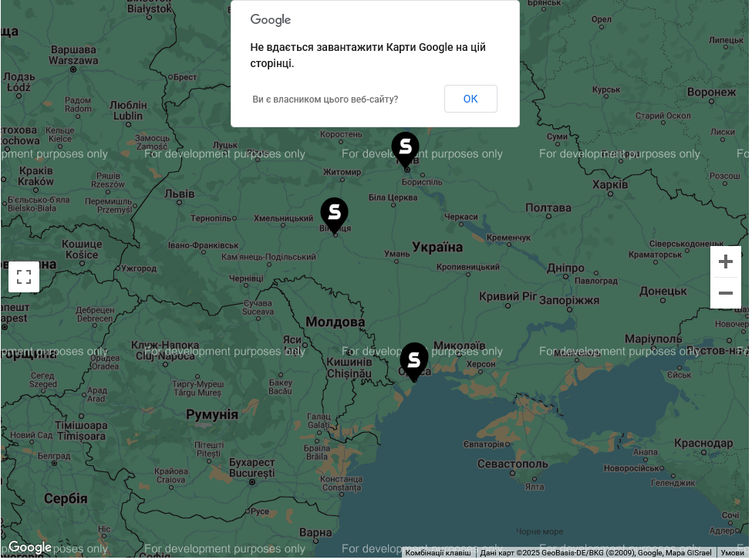Open the "Умови" terms link
The width and height of the screenshot is (752, 560).
[732, 553]
